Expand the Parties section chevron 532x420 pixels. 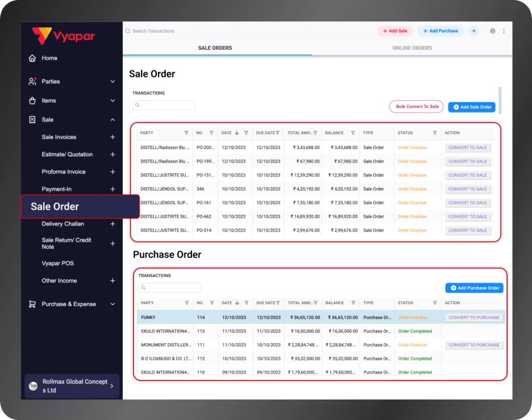112,81
